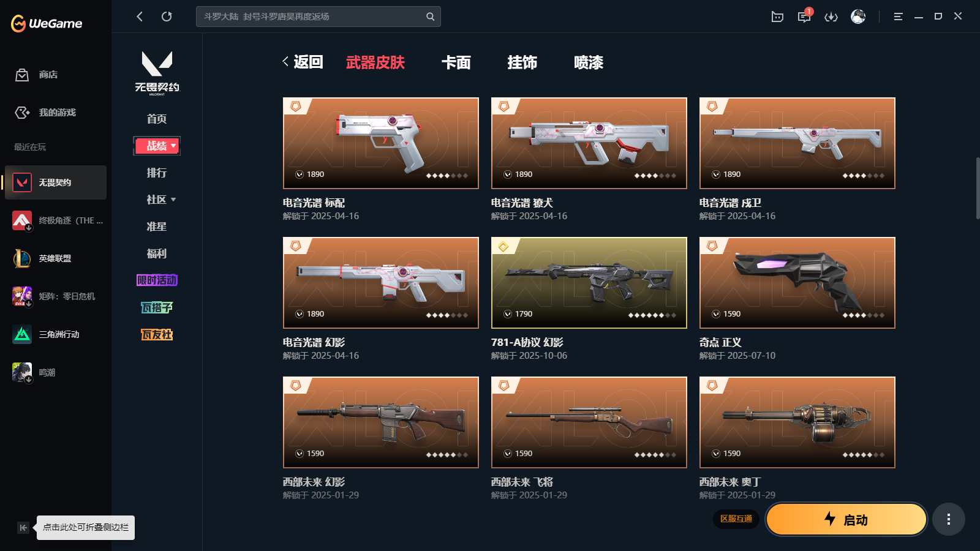Click the user avatar icon
The width and height of the screenshot is (980, 551).
click(x=858, y=17)
